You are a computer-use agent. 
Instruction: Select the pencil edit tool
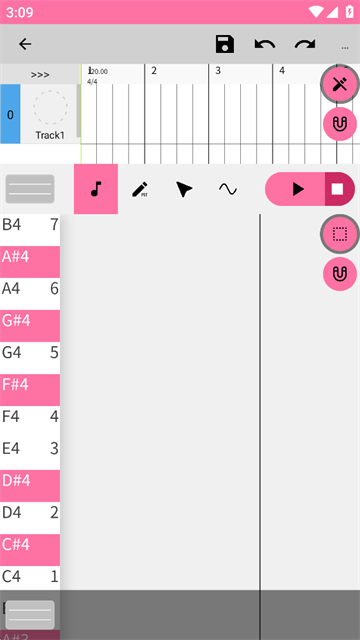click(x=140, y=189)
